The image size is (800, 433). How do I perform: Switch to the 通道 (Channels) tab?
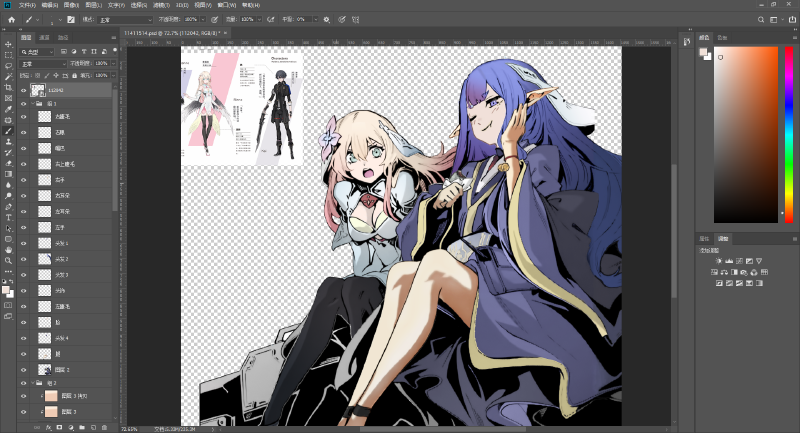pos(45,37)
